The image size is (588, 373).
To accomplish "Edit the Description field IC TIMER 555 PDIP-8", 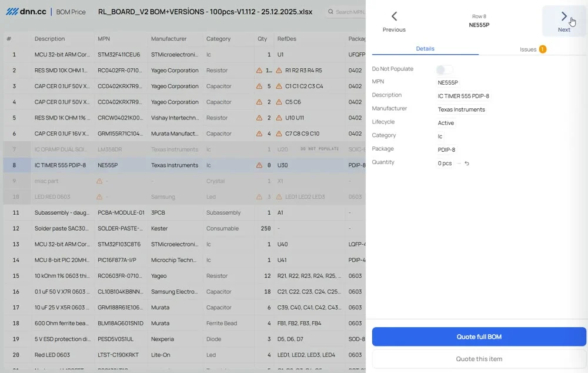I will point(463,96).
